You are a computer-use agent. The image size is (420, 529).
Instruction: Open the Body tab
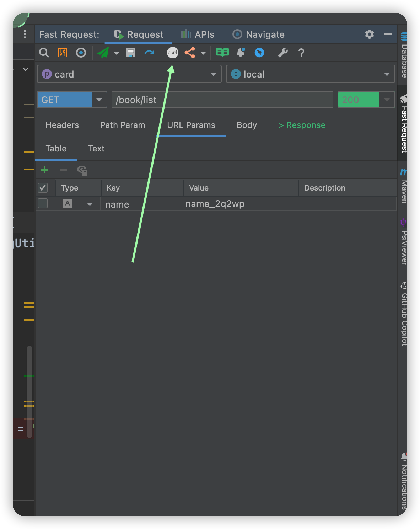pos(247,125)
